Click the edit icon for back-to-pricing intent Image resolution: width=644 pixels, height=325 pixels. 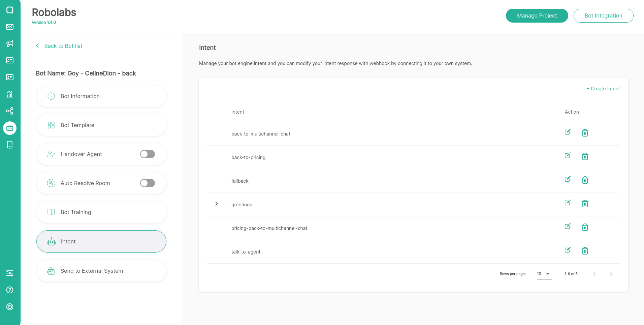tap(568, 156)
